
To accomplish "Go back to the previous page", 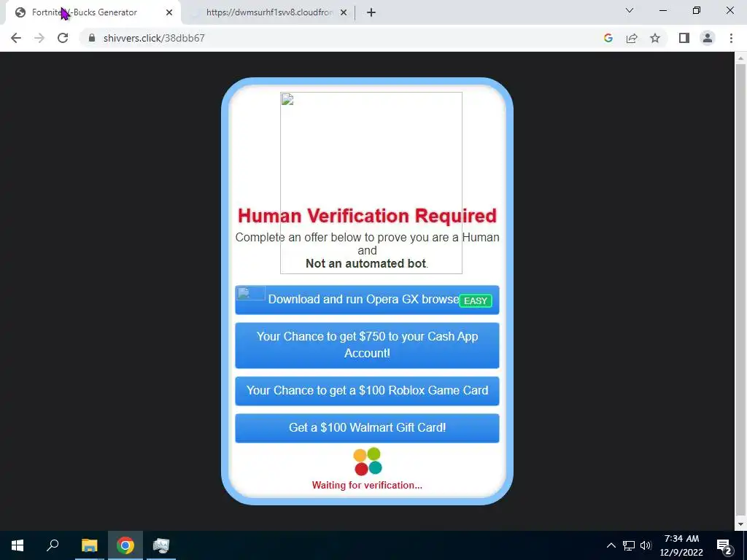I will point(16,38).
